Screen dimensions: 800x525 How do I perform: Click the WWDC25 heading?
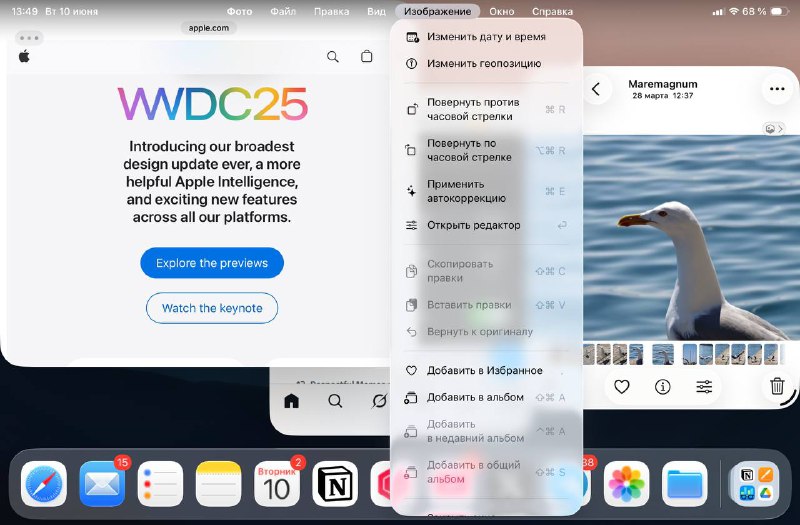(x=212, y=105)
